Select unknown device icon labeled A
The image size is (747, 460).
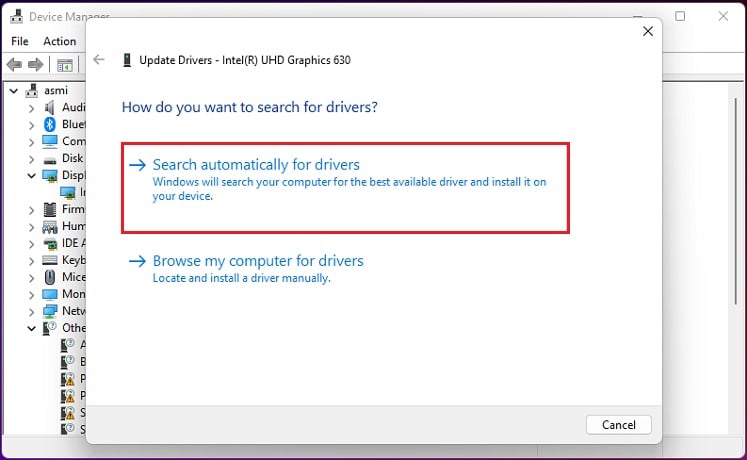(x=67, y=345)
